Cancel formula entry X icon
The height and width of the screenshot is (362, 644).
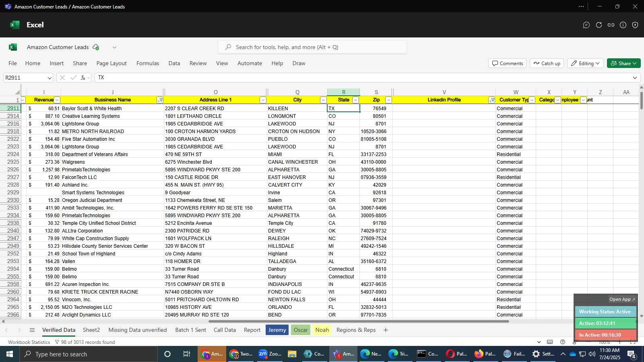click(x=62, y=78)
